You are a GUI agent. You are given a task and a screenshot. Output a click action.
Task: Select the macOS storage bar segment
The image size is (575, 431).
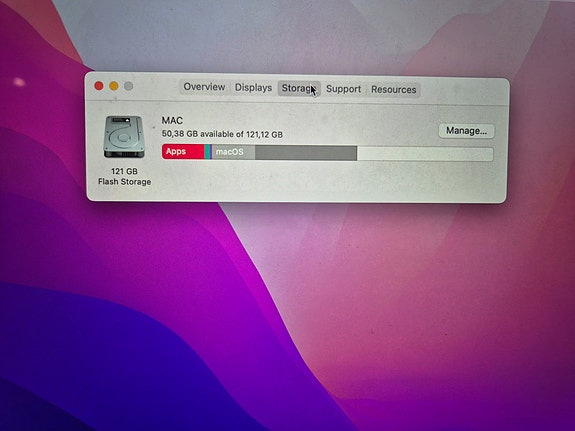(x=233, y=152)
